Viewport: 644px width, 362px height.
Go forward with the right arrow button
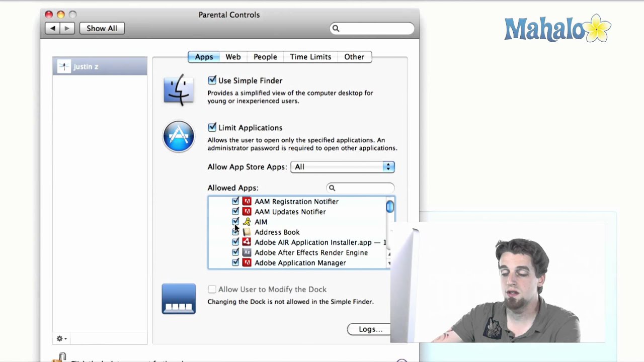coord(67,28)
